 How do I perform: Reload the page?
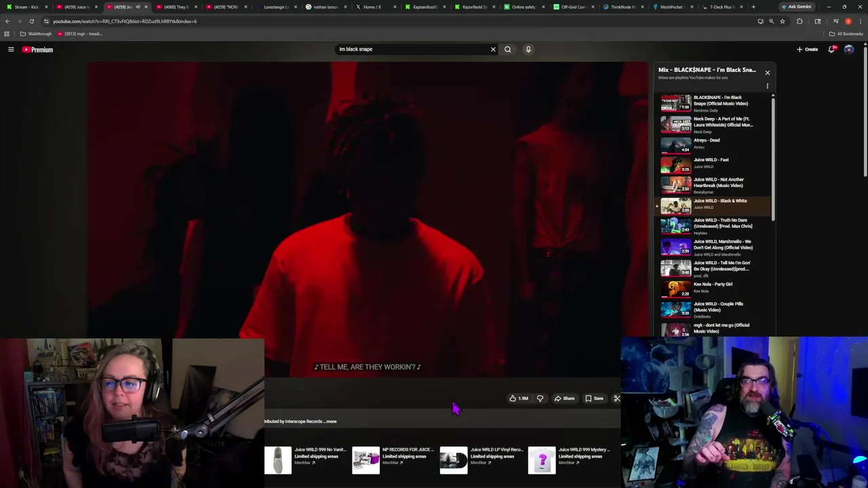click(31, 21)
